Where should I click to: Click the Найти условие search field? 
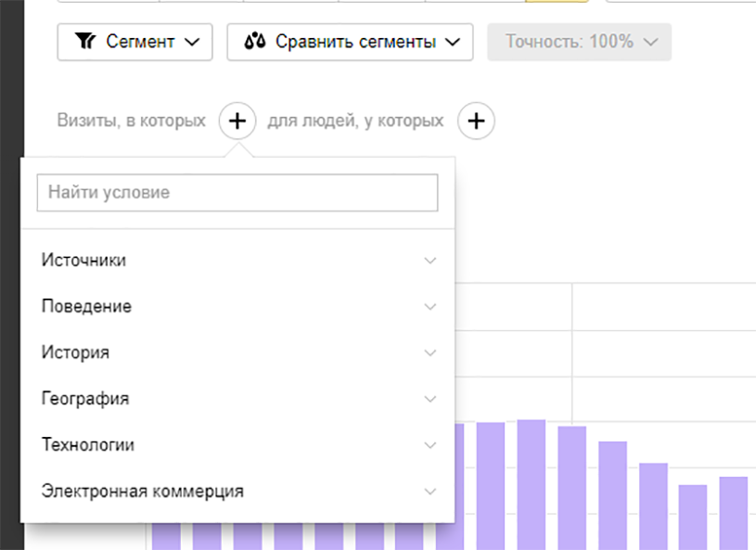(x=237, y=193)
